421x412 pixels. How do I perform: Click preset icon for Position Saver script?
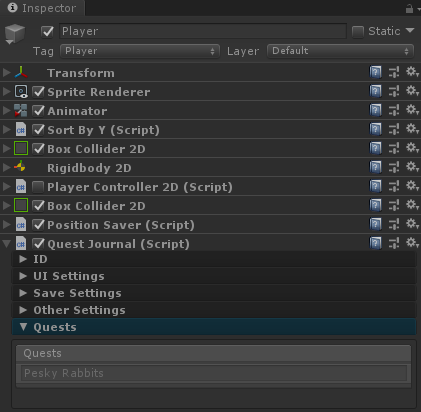(x=394, y=224)
